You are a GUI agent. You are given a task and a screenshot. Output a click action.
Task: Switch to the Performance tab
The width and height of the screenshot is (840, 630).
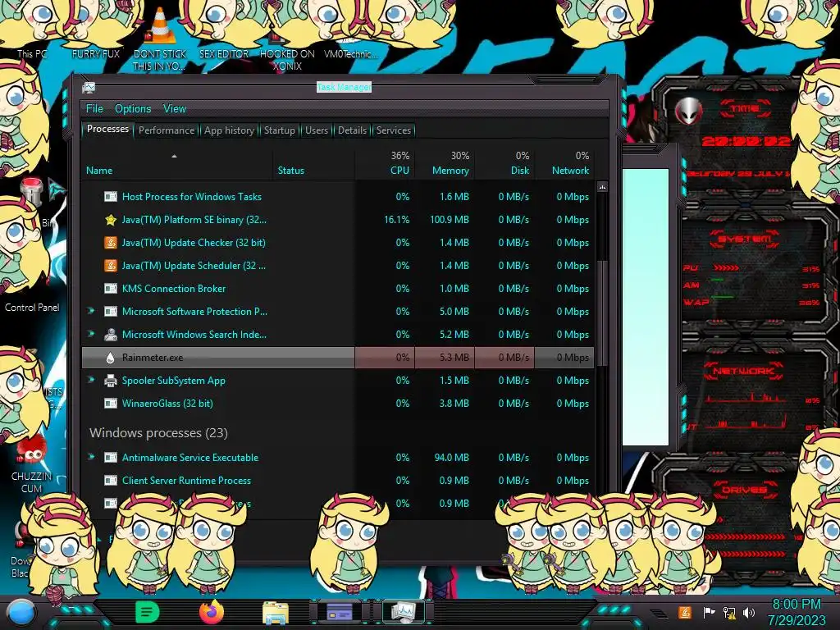(x=167, y=130)
